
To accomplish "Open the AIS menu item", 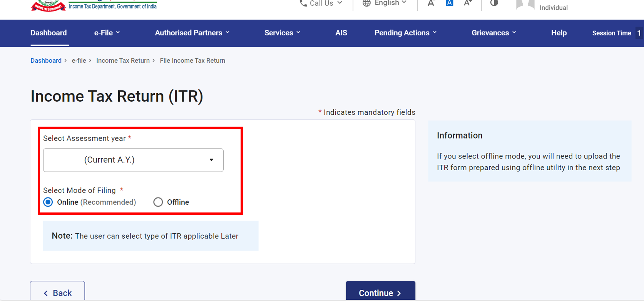I will (x=341, y=33).
